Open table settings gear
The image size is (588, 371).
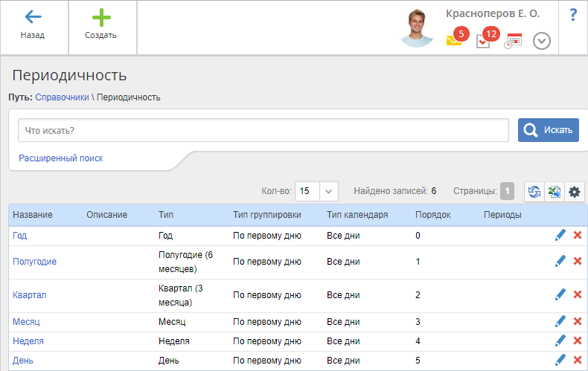(574, 192)
